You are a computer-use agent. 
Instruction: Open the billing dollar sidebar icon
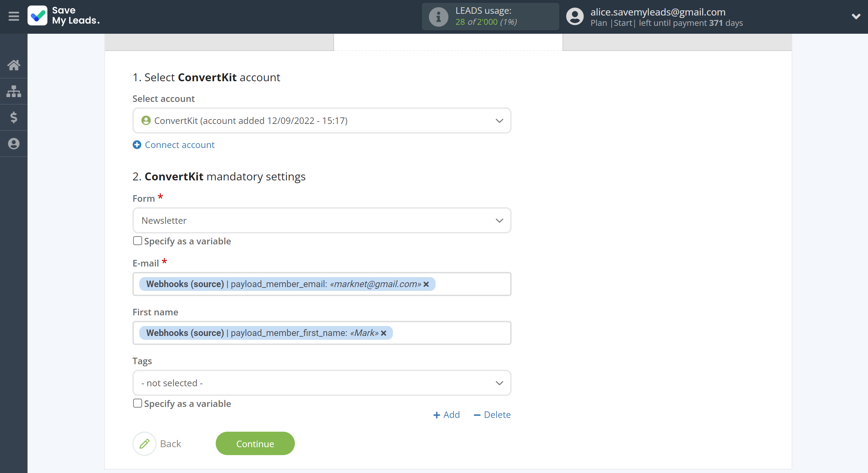pyautogui.click(x=14, y=117)
